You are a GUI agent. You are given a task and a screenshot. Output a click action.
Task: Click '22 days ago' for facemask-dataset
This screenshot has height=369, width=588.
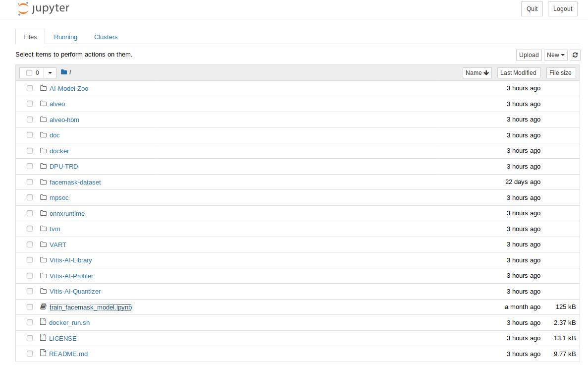click(x=523, y=182)
